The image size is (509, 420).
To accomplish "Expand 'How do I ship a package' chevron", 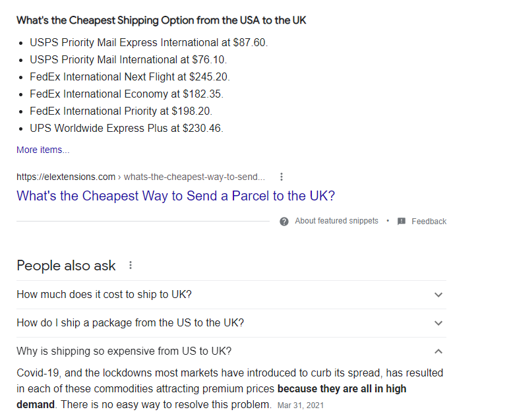I will 438,323.
